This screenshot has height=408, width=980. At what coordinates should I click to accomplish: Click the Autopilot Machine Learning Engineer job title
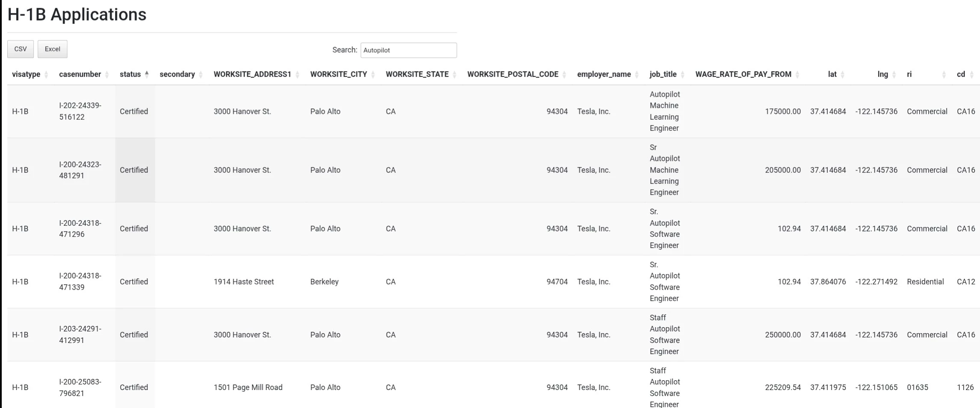(x=665, y=111)
